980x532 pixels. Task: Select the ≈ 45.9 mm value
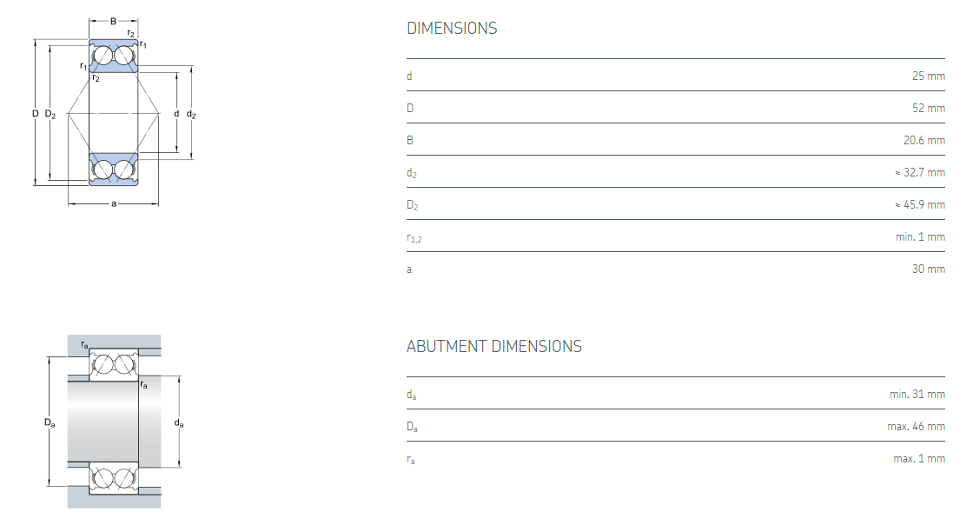[x=919, y=205]
